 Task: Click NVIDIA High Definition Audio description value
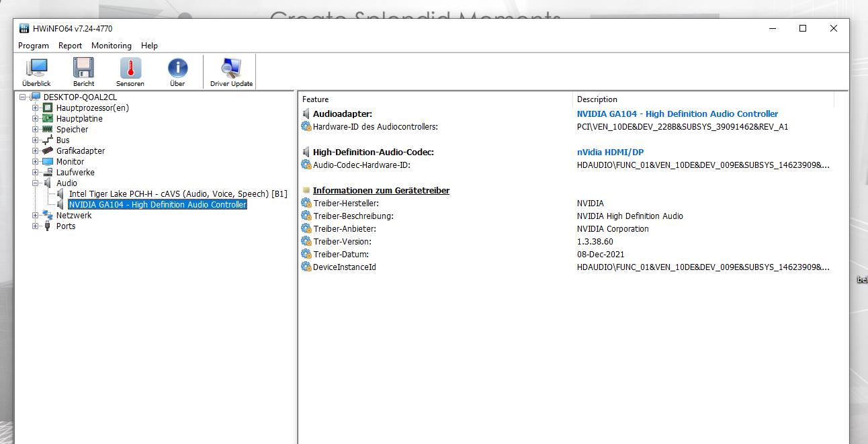point(630,216)
